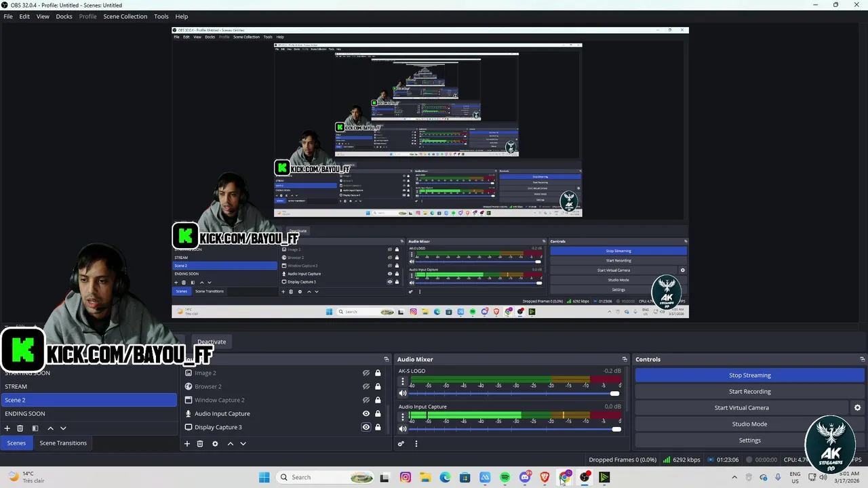Open File Explorer from the taskbar
Screen dimensions: 868x488
425,477
